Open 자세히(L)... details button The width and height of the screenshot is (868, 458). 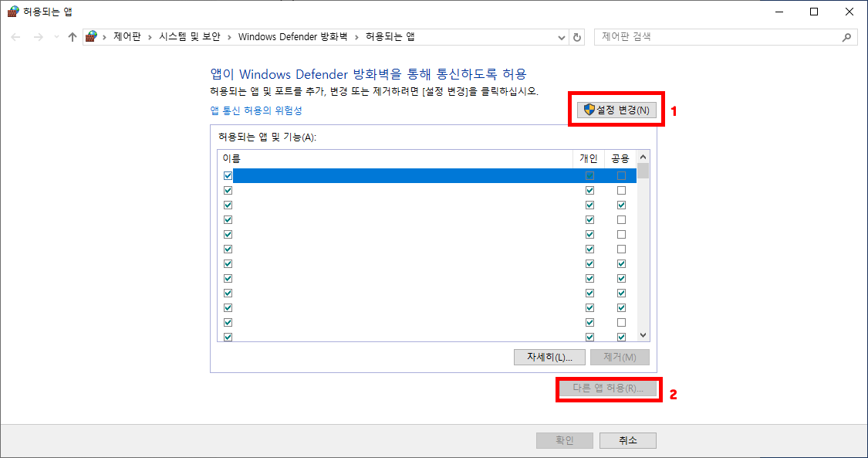pyautogui.click(x=549, y=357)
